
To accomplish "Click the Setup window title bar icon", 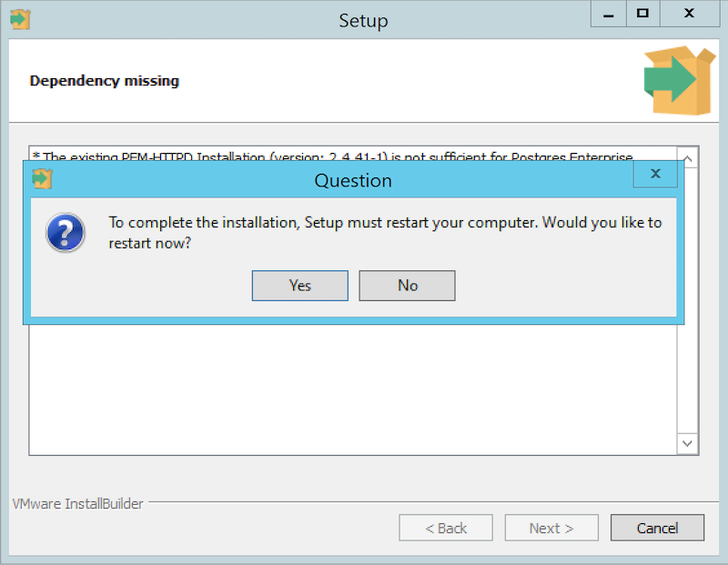I will [20, 19].
